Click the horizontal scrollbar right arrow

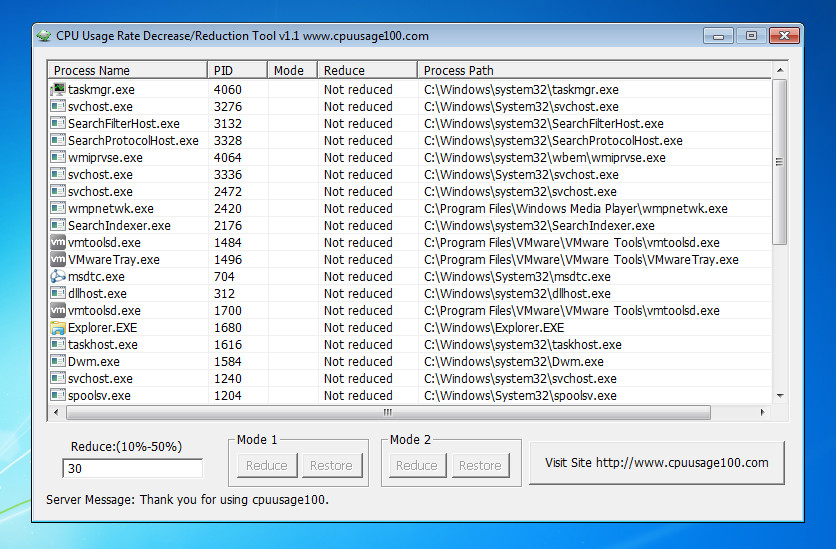[763, 412]
